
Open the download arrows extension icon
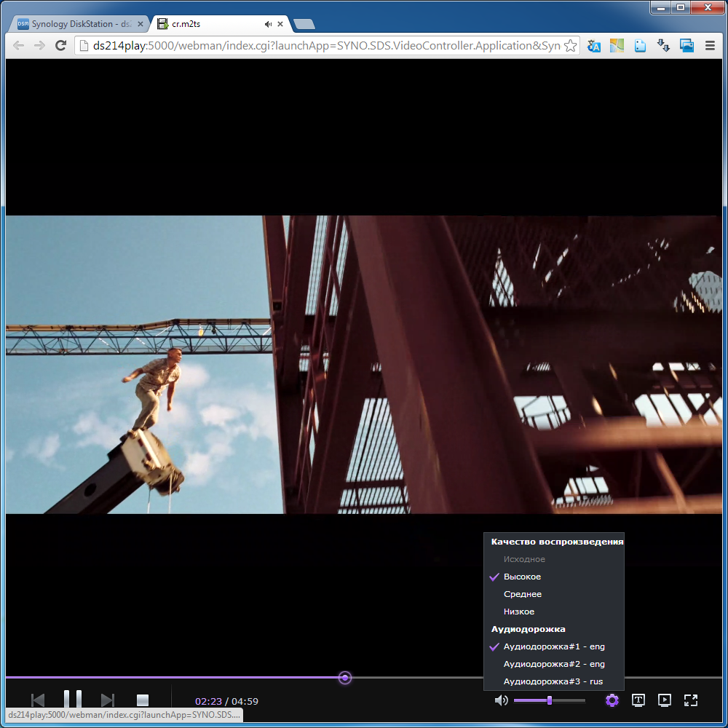pyautogui.click(x=663, y=45)
